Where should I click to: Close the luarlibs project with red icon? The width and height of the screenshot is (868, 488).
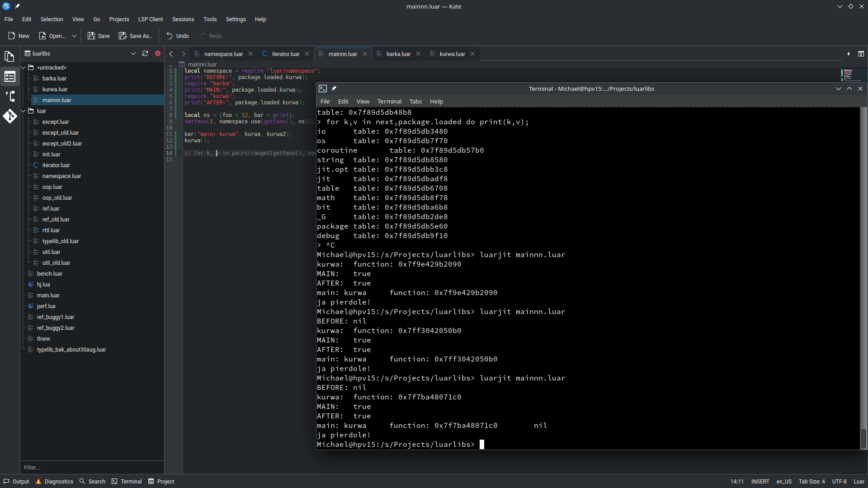click(x=158, y=53)
